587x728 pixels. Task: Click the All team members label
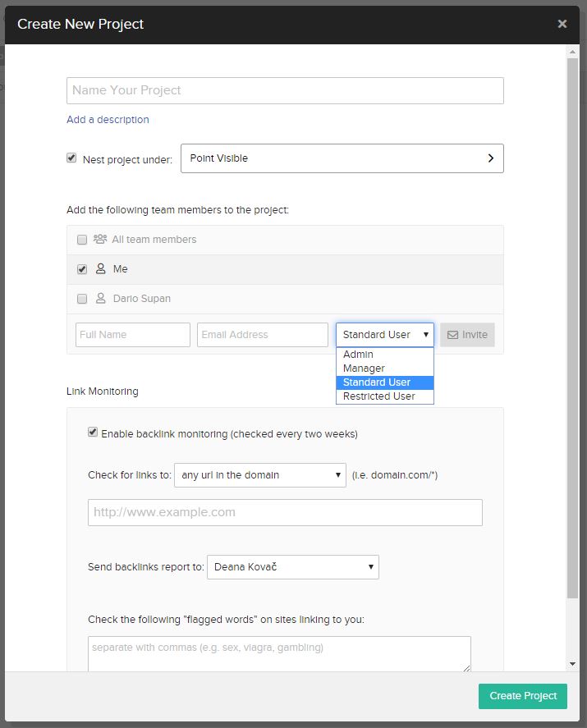point(154,240)
